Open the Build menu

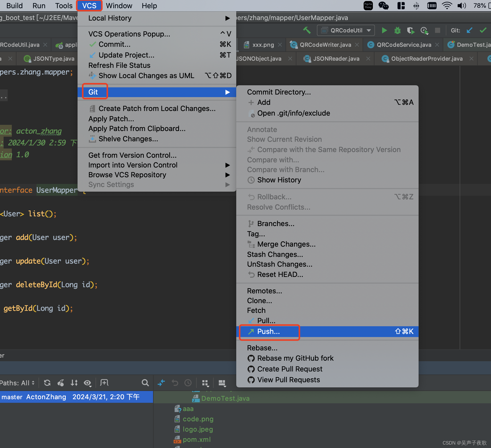(14, 5)
